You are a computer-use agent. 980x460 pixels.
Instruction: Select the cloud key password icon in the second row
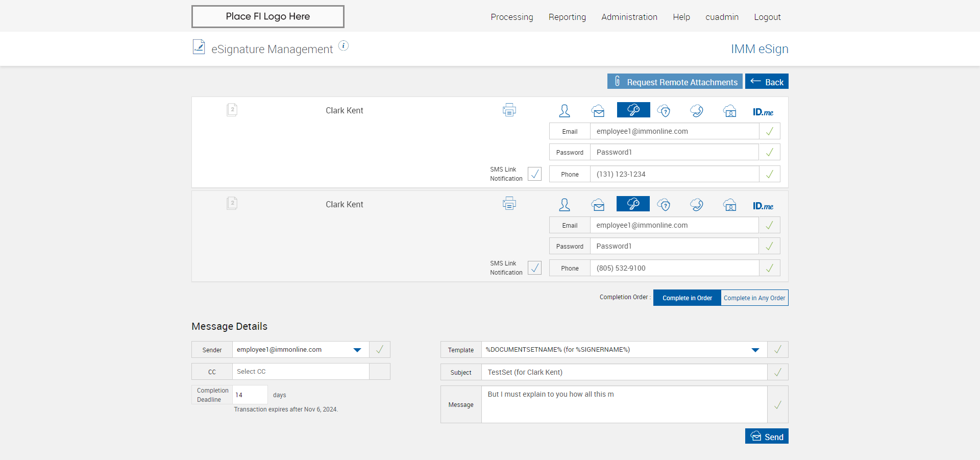pos(633,204)
